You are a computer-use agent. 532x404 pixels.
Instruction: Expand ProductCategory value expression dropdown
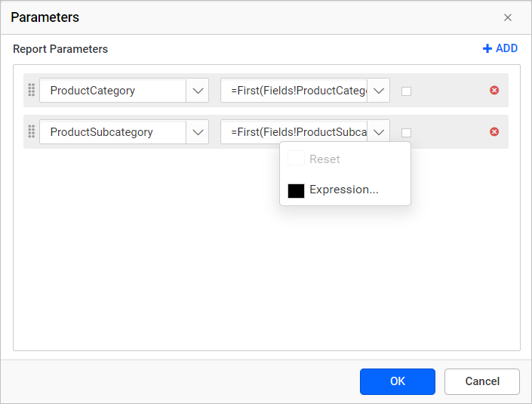click(378, 91)
